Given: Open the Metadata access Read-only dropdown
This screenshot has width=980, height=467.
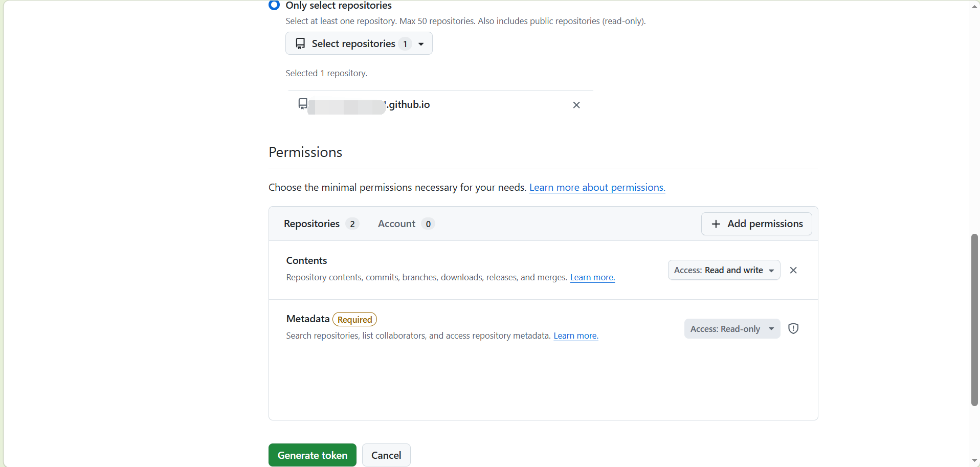Looking at the screenshot, I should point(732,329).
